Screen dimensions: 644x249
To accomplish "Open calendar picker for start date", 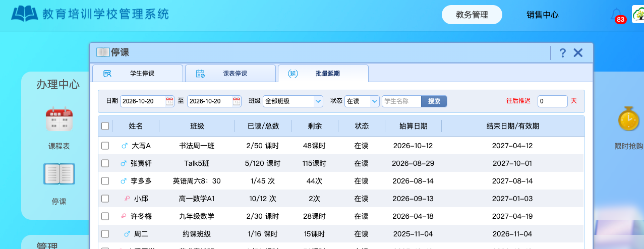I will tap(169, 101).
